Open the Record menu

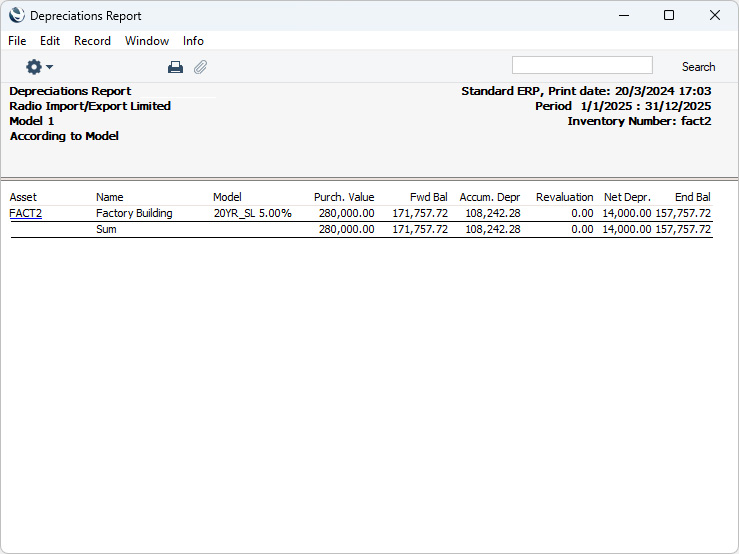(92, 41)
